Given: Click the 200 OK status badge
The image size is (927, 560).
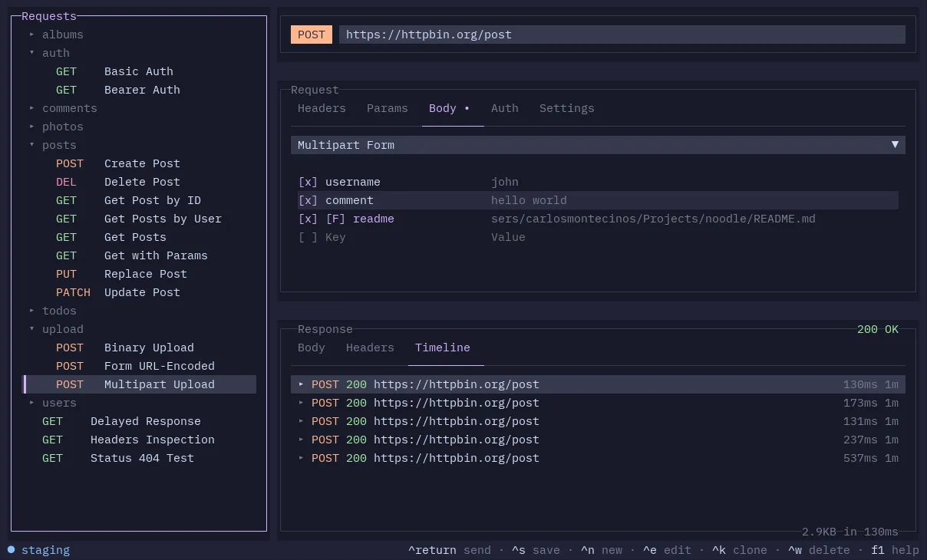Looking at the screenshot, I should (x=878, y=329).
